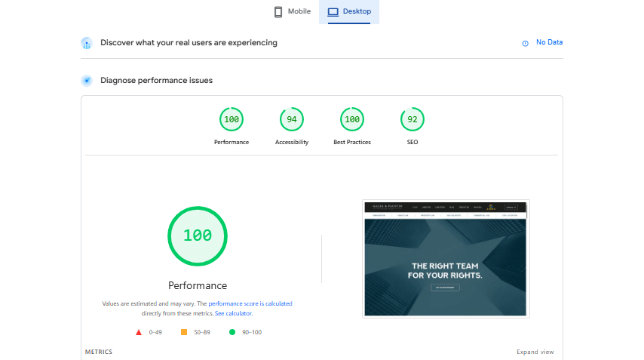Switch to the Mobile tab

[x=291, y=12]
